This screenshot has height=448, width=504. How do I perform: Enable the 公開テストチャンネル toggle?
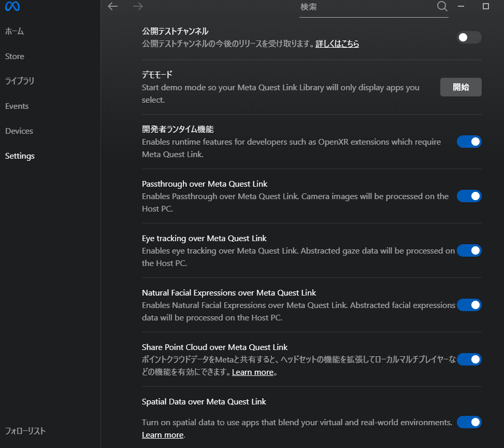pos(469,37)
